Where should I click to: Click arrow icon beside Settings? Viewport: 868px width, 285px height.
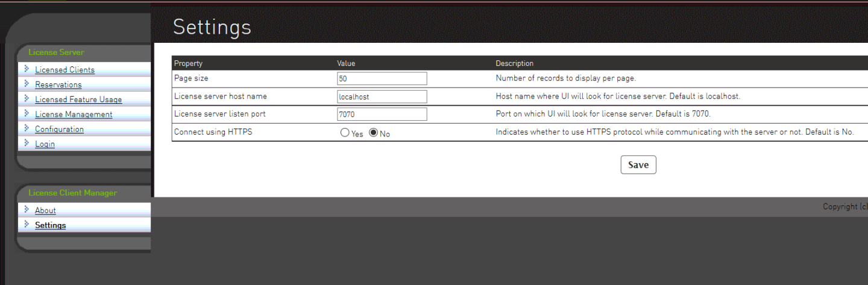pos(27,225)
